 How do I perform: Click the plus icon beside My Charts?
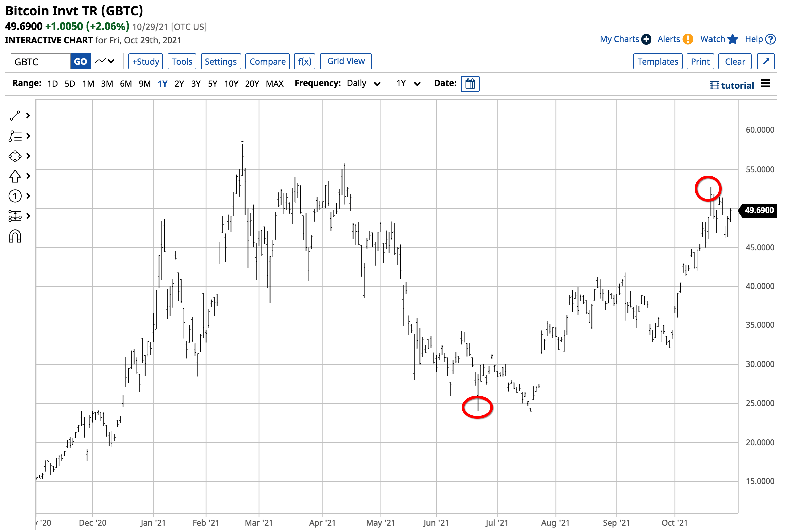tap(646, 39)
